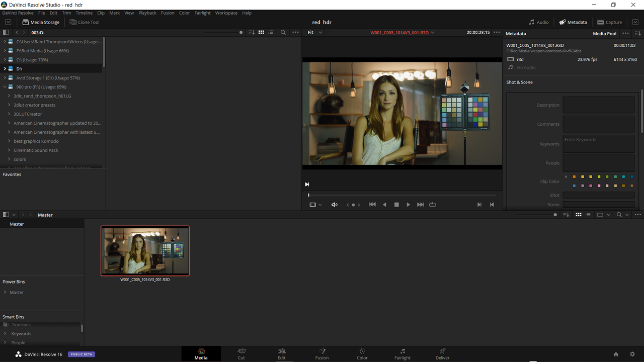The width and height of the screenshot is (644, 362).
Task: Stop viewer playback
Action: (x=396, y=205)
